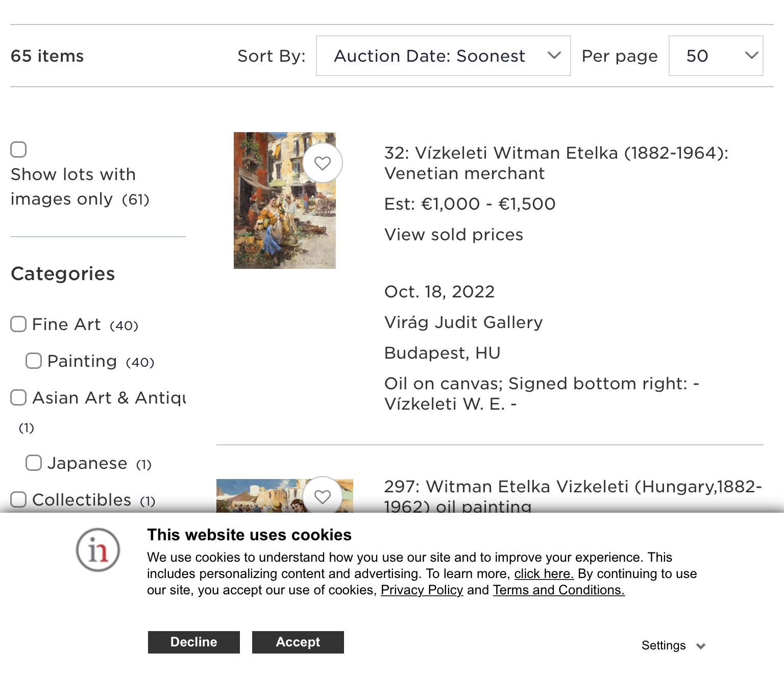Open the Privacy Policy link

click(x=422, y=590)
